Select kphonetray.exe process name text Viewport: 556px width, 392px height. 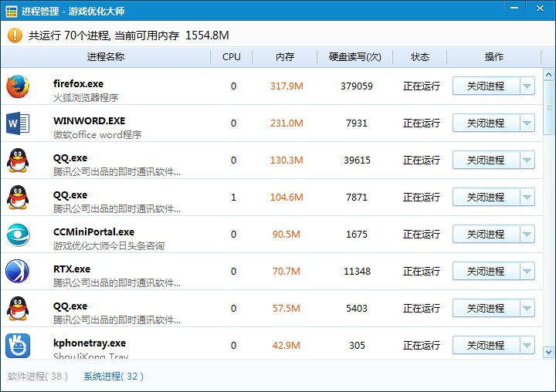(x=90, y=343)
